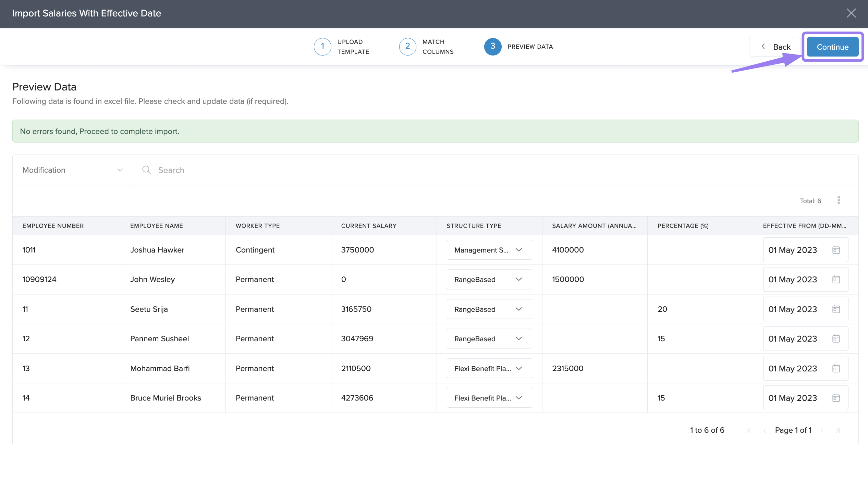Click the Continue button

(x=832, y=47)
